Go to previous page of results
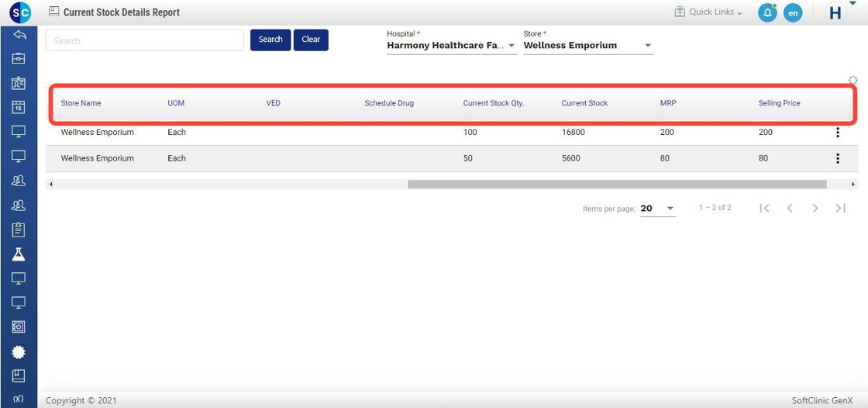Image resolution: width=868 pixels, height=408 pixels. 790,209
